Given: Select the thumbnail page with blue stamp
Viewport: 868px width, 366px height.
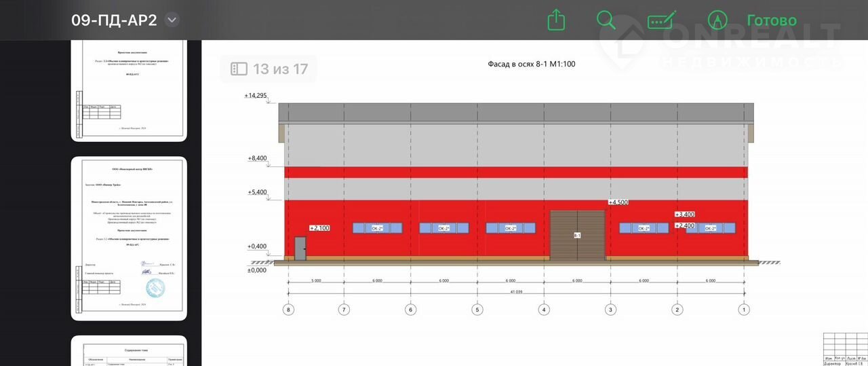Looking at the screenshot, I should tap(129, 238).
